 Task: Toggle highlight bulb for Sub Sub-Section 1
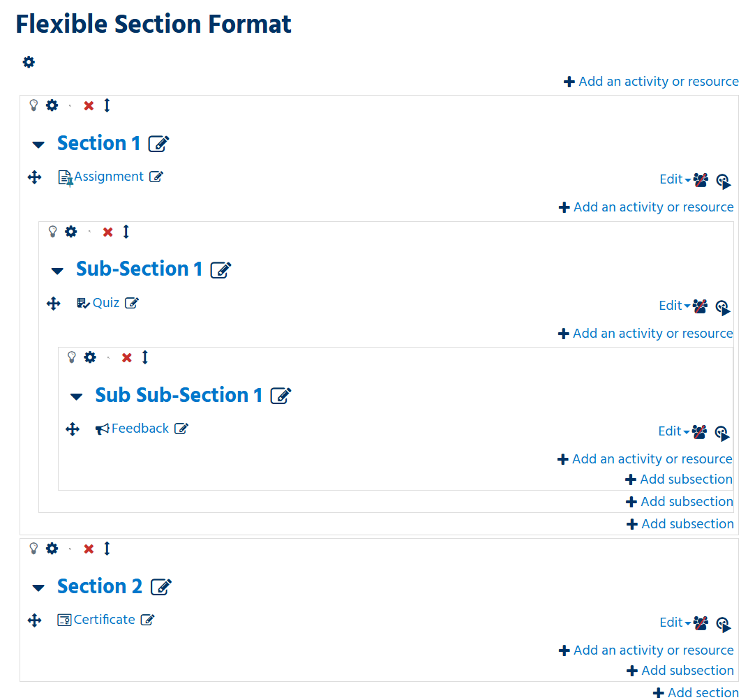[71, 357]
